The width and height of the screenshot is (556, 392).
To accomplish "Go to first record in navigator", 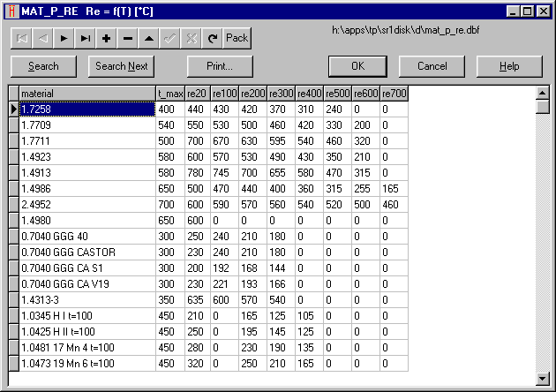I will pyautogui.click(x=21, y=38).
